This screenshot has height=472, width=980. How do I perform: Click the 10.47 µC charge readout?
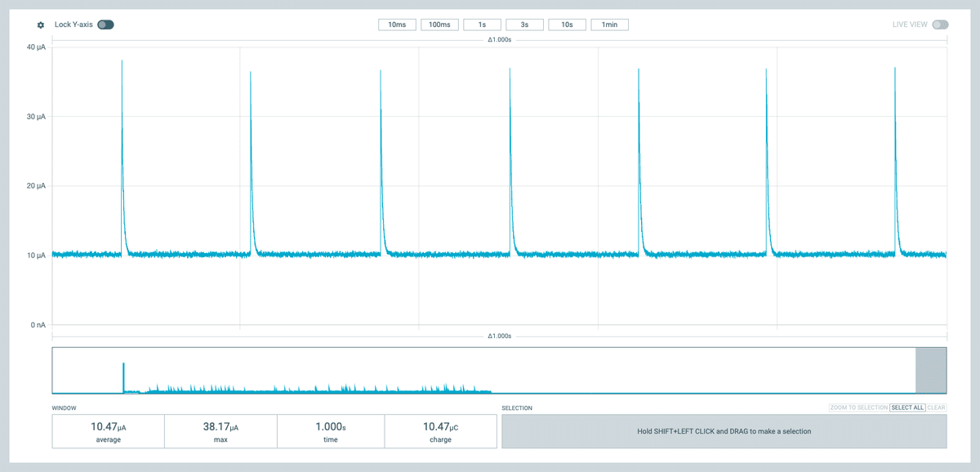pos(440,431)
